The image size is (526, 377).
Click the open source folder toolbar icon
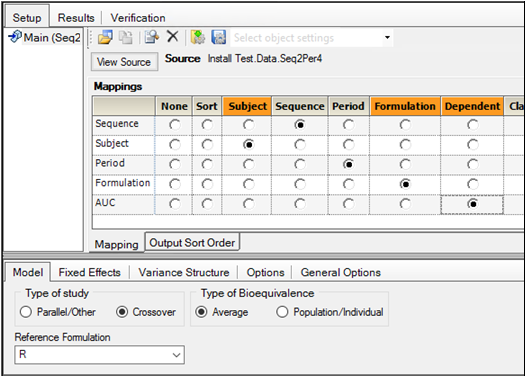[105, 37]
